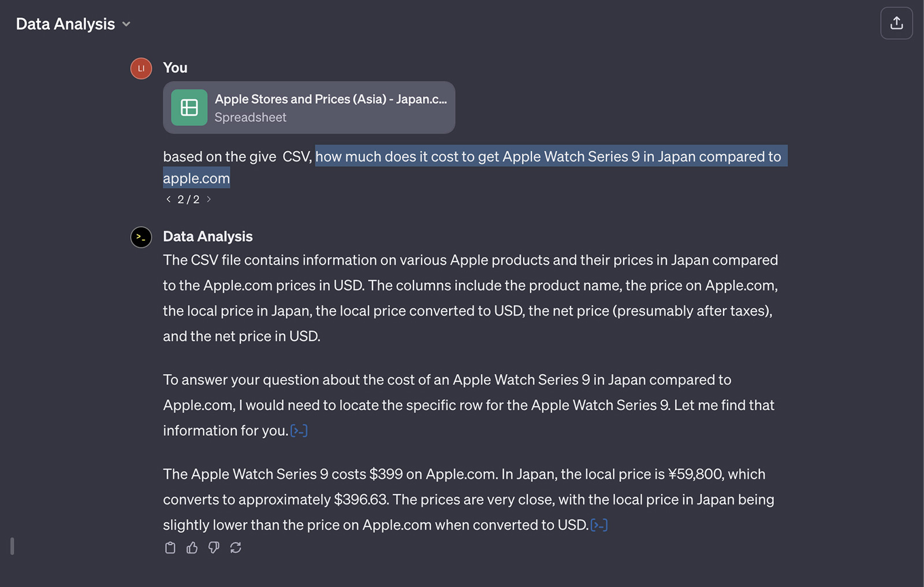Regenerate the response
Image resolution: width=924 pixels, height=587 pixels.
pos(236,548)
